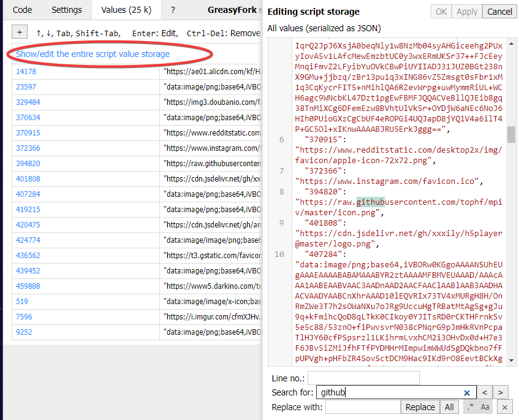Open the Settings tab
Viewport: 519px width, 420px height.
coord(66,10)
